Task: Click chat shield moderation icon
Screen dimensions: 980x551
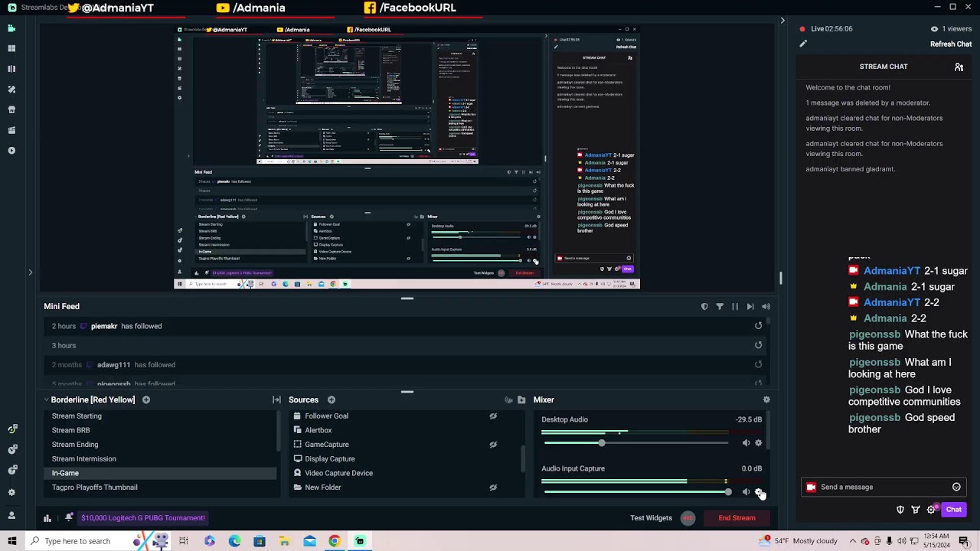Action: tap(900, 510)
